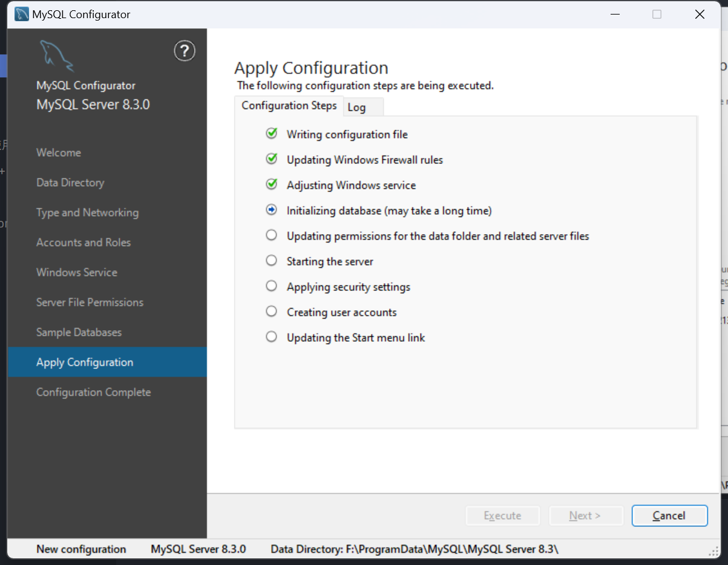Go to Welcome step in sidebar
728x565 pixels.
point(59,152)
